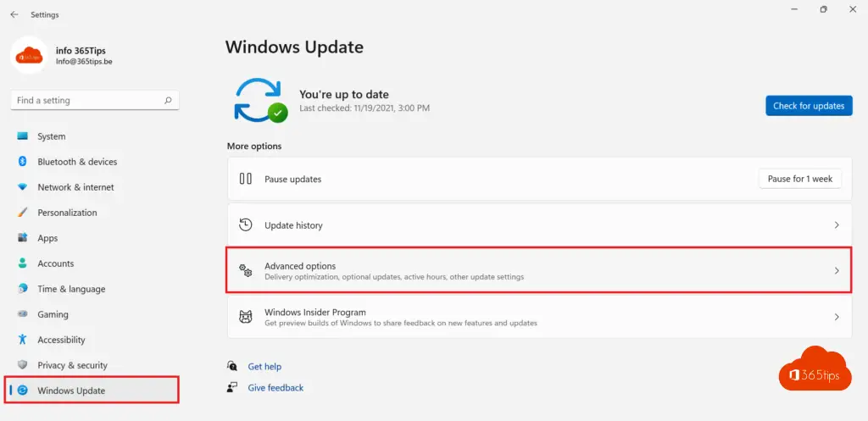Focus the Find a setting search field
This screenshot has width=868, height=421.
tap(85, 100)
